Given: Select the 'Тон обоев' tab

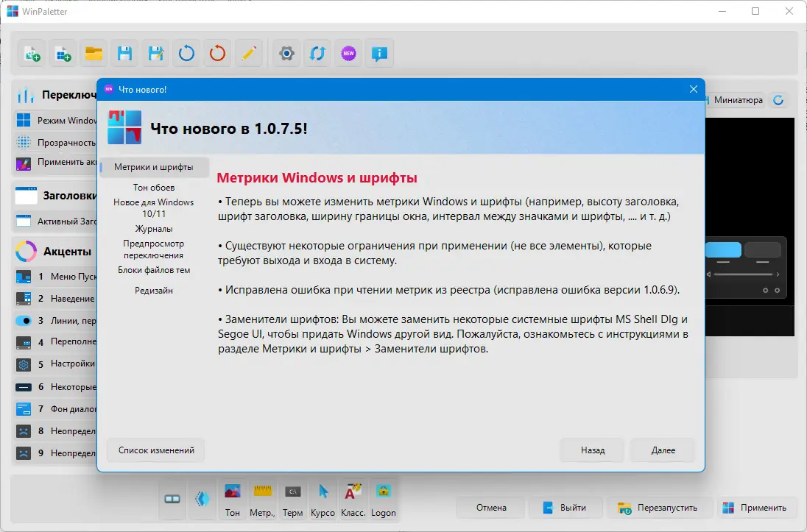Looking at the screenshot, I should coord(154,188).
